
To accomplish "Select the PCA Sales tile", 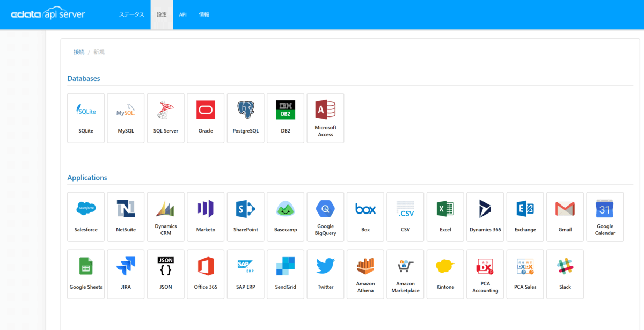I will click(x=525, y=274).
